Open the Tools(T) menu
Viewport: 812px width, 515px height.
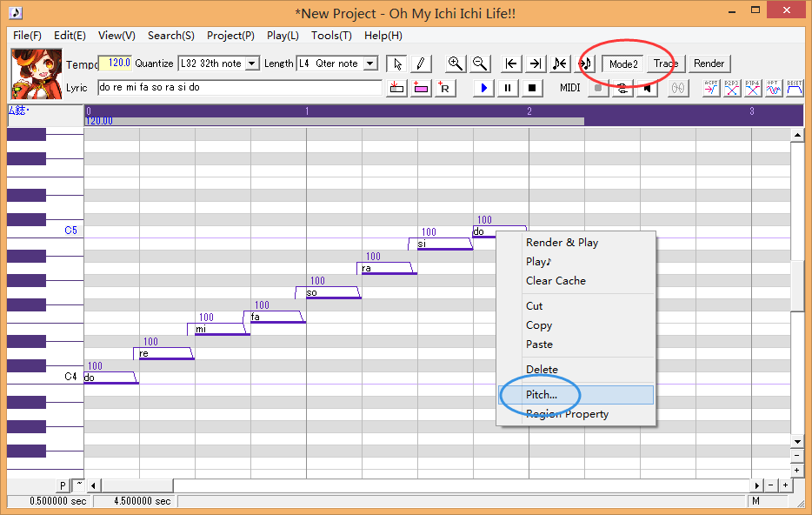[331, 36]
